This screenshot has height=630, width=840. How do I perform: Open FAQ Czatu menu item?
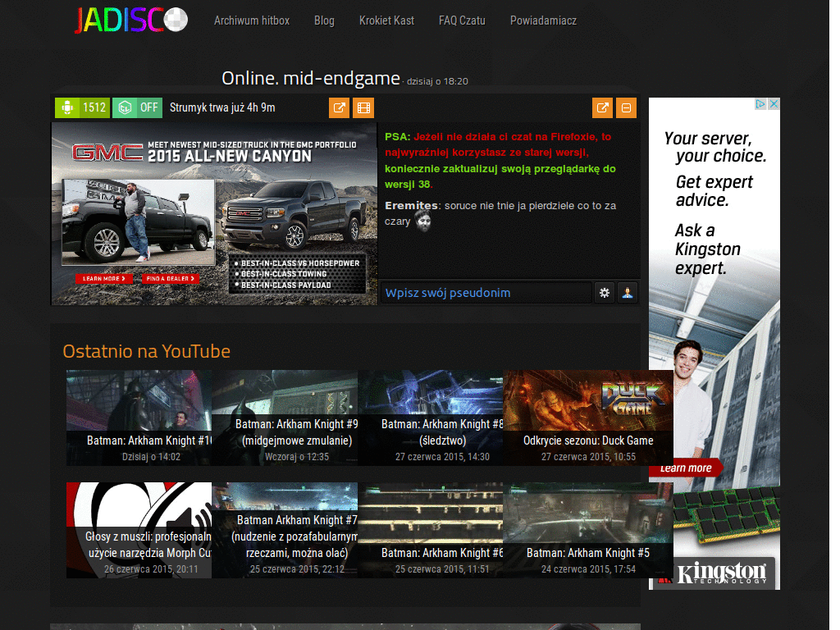click(x=462, y=21)
